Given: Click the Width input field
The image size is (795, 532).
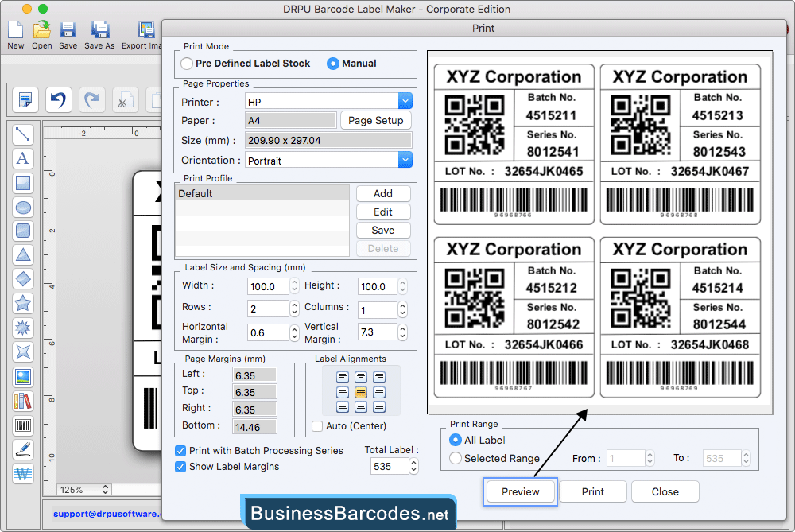Looking at the screenshot, I should 268,286.
